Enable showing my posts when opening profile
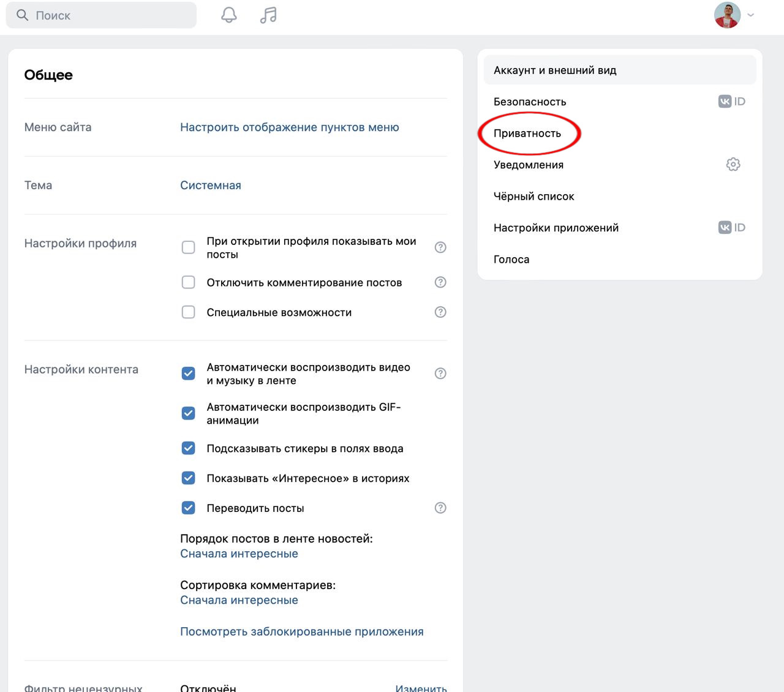The image size is (784, 692). pos(188,247)
